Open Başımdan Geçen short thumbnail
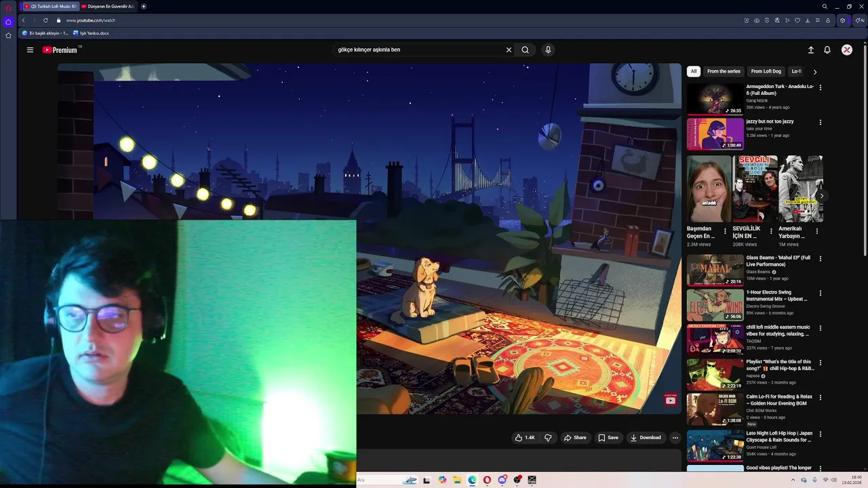868x488 pixels. point(709,188)
